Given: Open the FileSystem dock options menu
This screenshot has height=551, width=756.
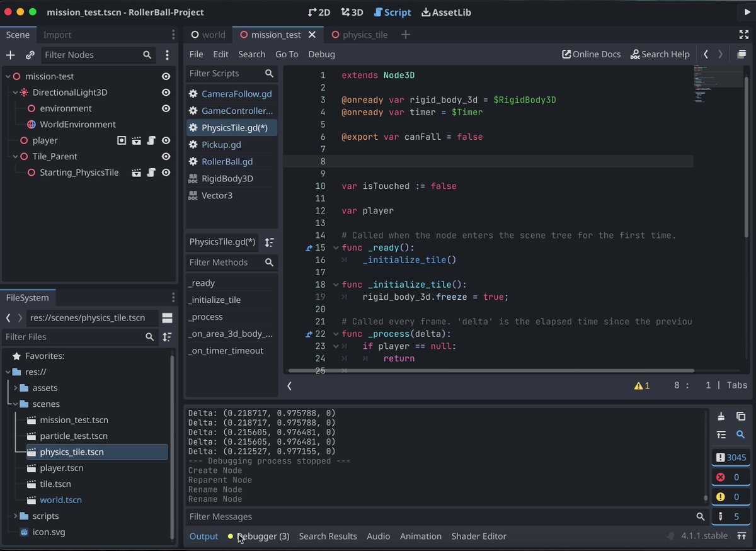Looking at the screenshot, I should [x=173, y=297].
